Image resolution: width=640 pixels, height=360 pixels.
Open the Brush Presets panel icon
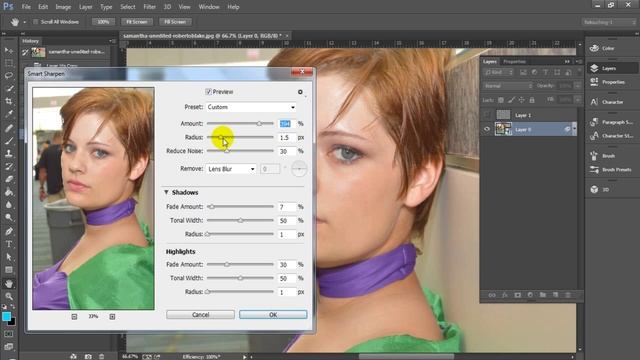pyautogui.click(x=594, y=169)
